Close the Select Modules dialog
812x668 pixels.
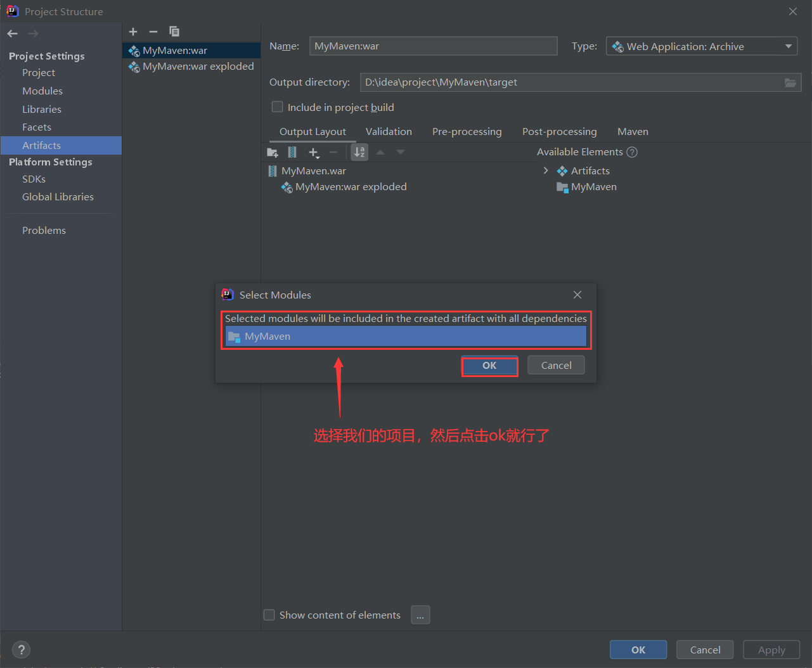pyautogui.click(x=577, y=295)
